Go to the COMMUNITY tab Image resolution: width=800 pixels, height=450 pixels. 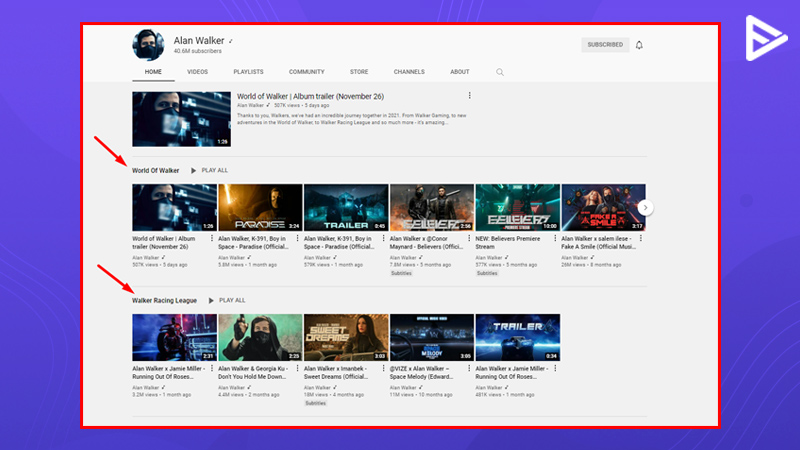coord(307,72)
